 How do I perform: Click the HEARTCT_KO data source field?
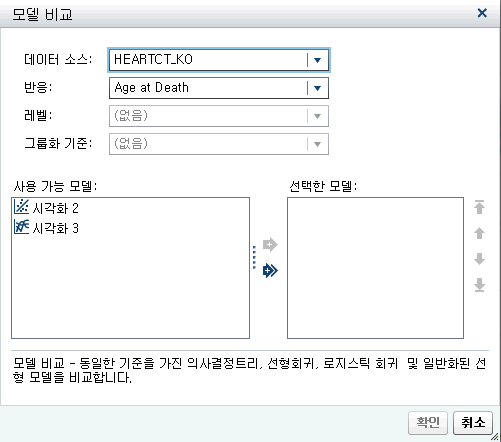[x=219, y=60]
